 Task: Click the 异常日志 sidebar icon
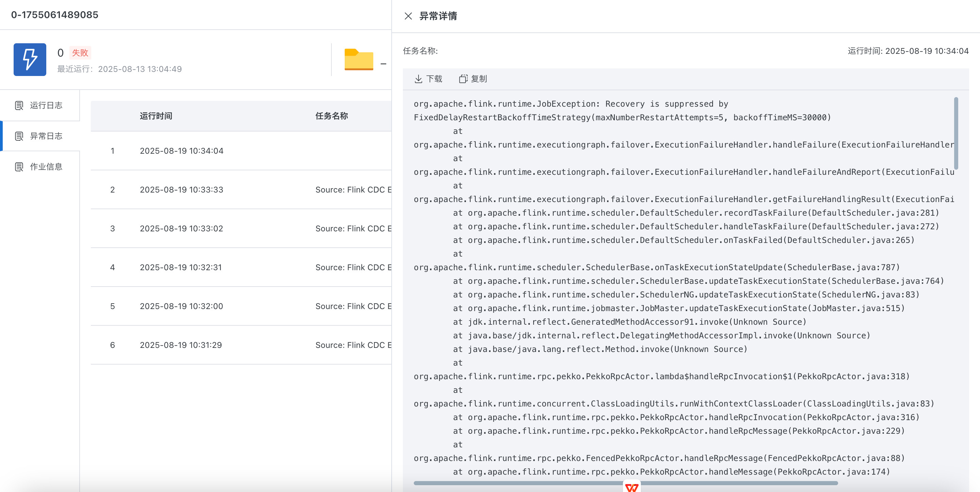(19, 136)
